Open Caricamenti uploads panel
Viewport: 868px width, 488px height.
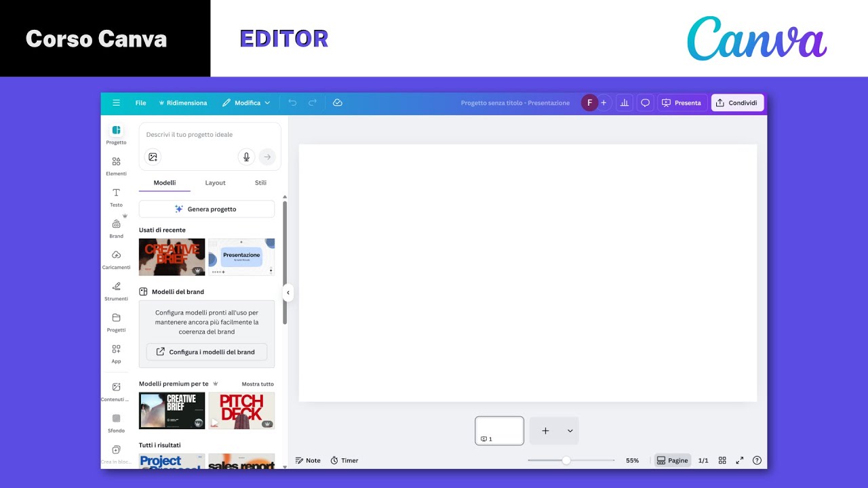tap(116, 259)
